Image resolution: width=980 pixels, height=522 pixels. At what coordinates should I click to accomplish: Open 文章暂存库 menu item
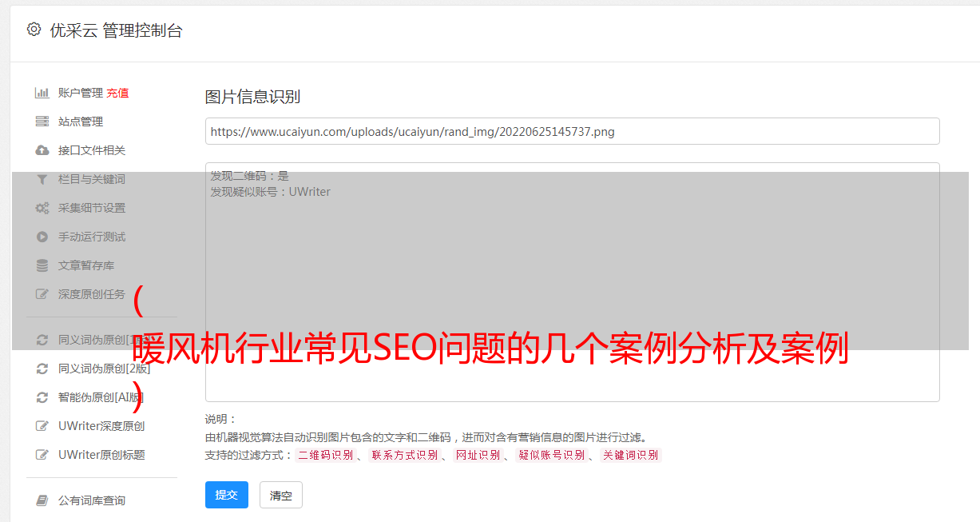pos(86,265)
